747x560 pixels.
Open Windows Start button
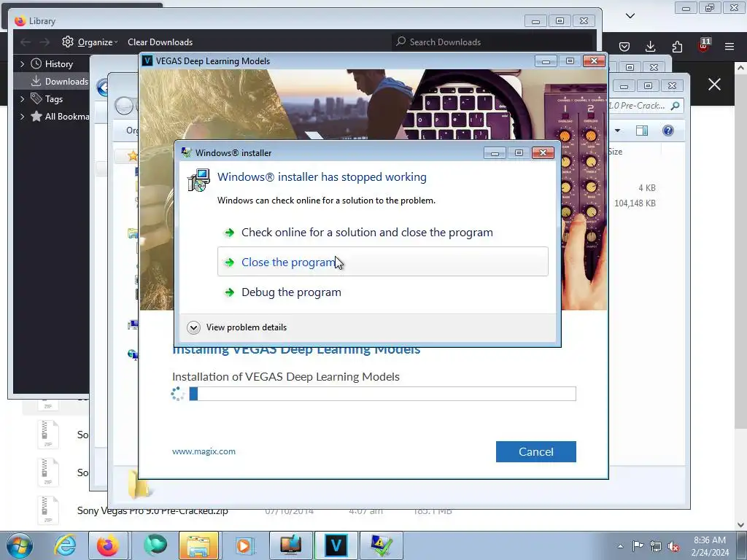click(x=19, y=545)
